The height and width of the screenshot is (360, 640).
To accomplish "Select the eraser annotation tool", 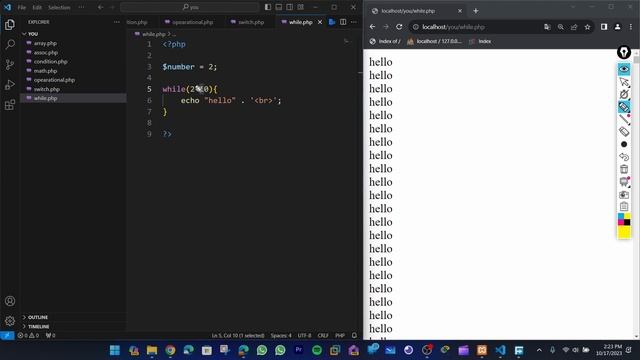I will coord(624,131).
